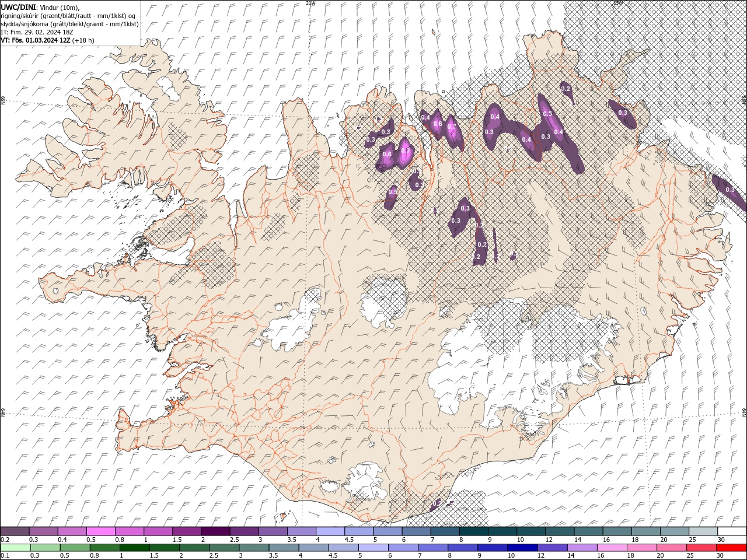Pick the bright red rain swatch after 30
747x560 pixels.
point(731,548)
